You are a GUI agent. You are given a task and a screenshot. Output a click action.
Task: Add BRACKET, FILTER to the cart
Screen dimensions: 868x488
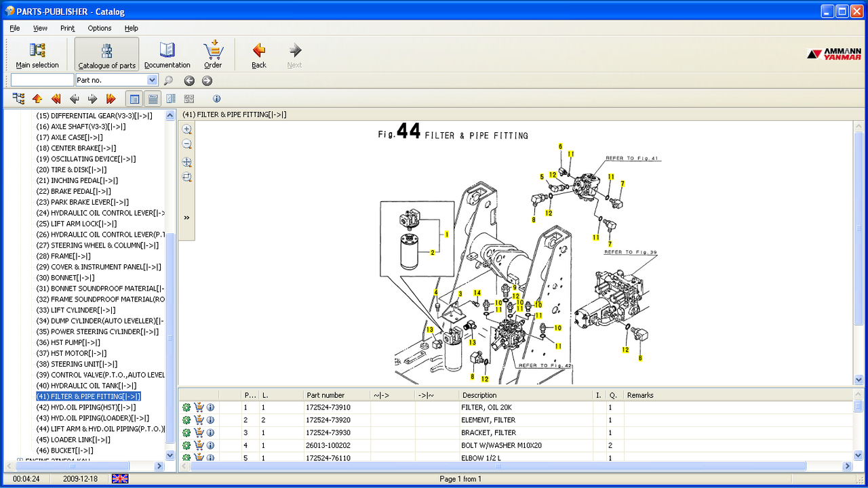point(199,432)
